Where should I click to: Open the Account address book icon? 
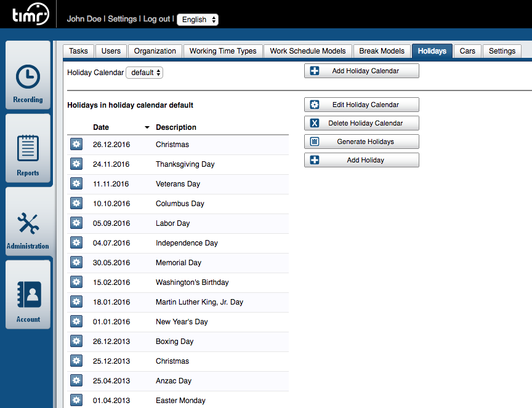pos(28,295)
